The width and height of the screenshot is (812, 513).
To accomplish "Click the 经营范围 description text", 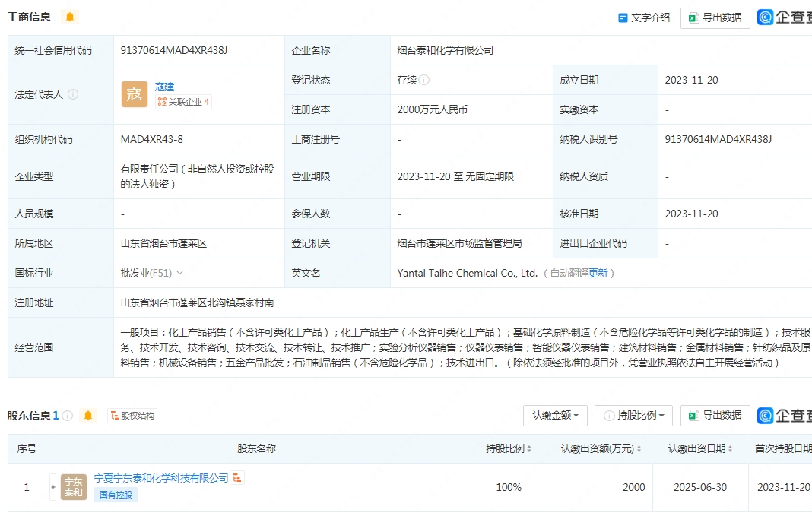I will (x=465, y=347).
